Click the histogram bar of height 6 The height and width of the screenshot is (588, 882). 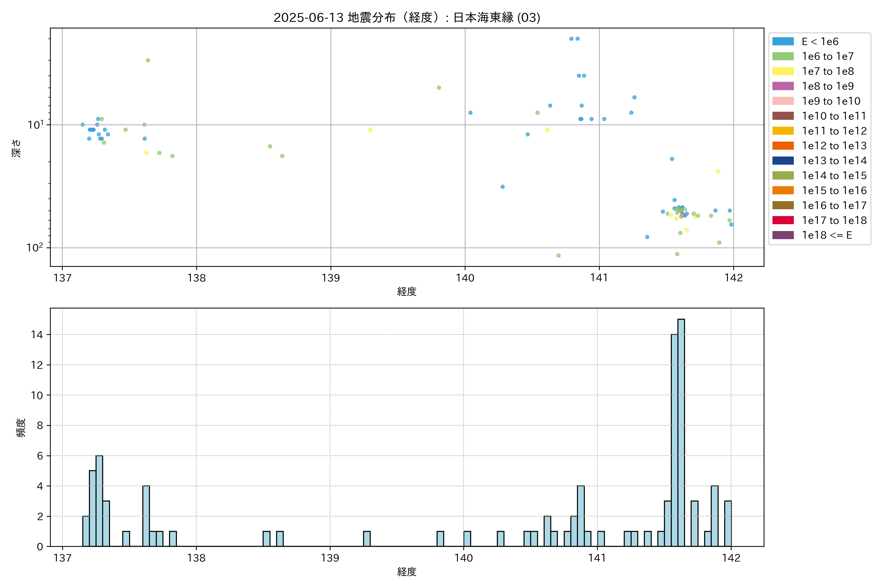click(99, 501)
